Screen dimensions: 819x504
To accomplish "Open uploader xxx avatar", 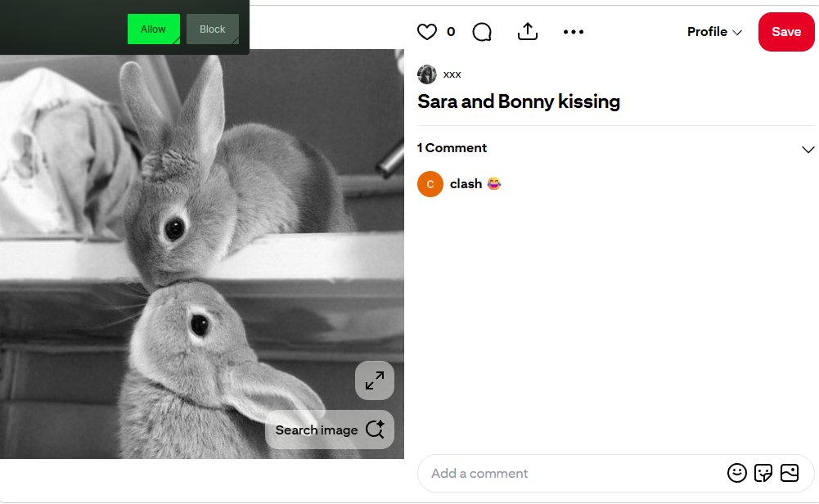I will click(x=427, y=74).
